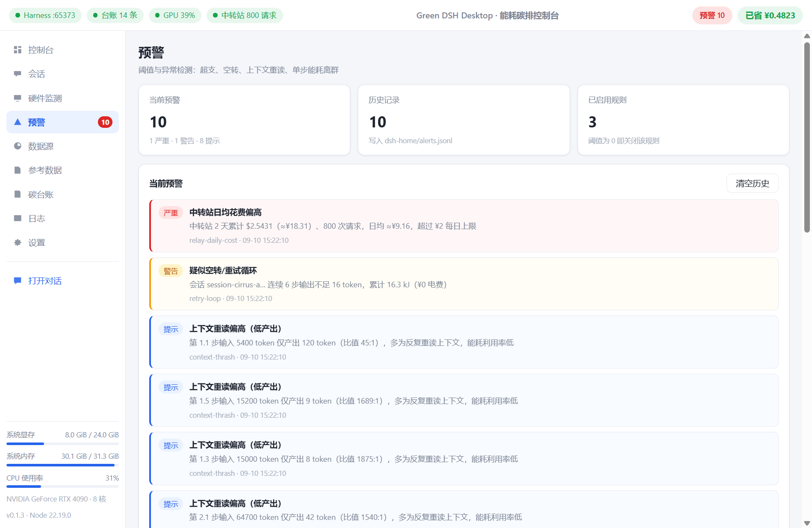
Task: Navigate to 参考数据
Action: click(62, 170)
